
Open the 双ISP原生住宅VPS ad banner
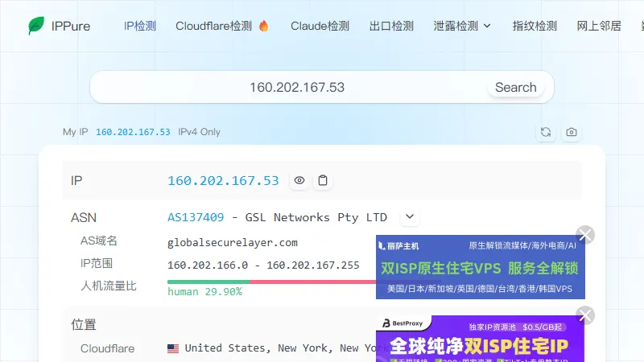tap(480, 267)
